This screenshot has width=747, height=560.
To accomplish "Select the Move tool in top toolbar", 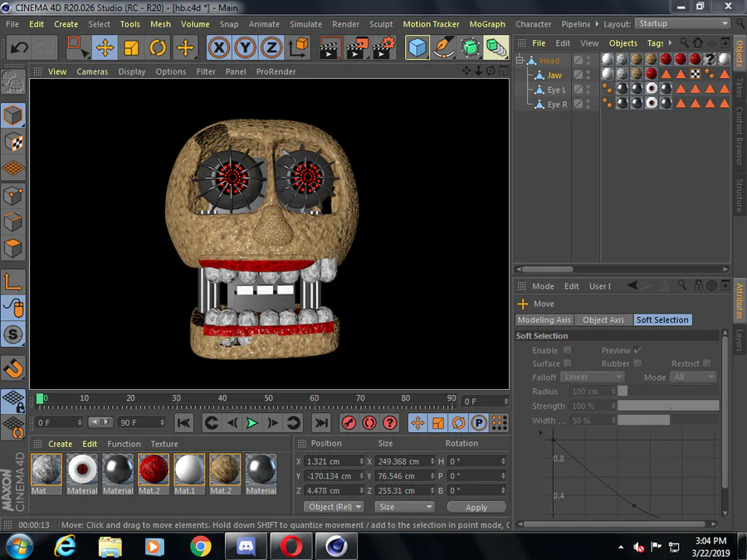I will 105,48.
